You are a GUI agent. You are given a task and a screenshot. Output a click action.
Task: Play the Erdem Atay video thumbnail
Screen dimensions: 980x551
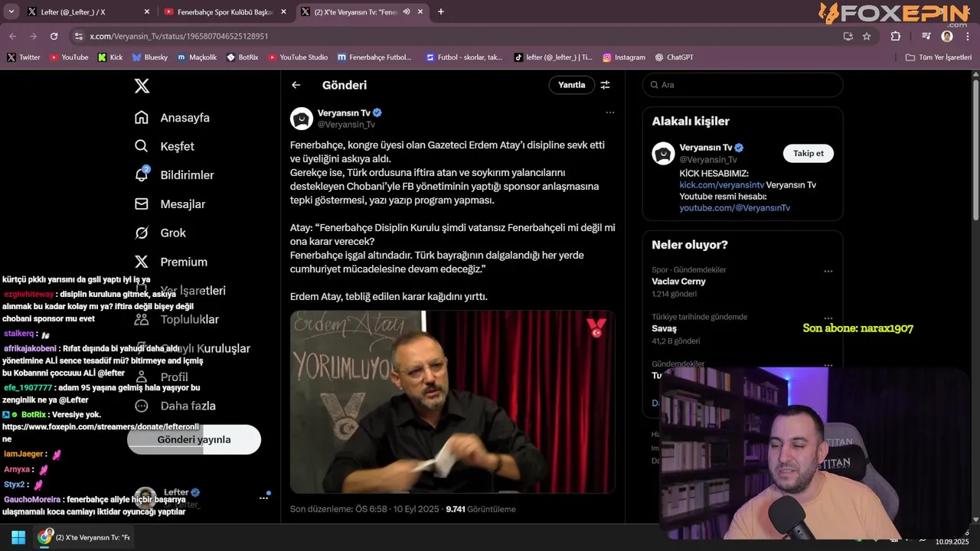point(452,402)
